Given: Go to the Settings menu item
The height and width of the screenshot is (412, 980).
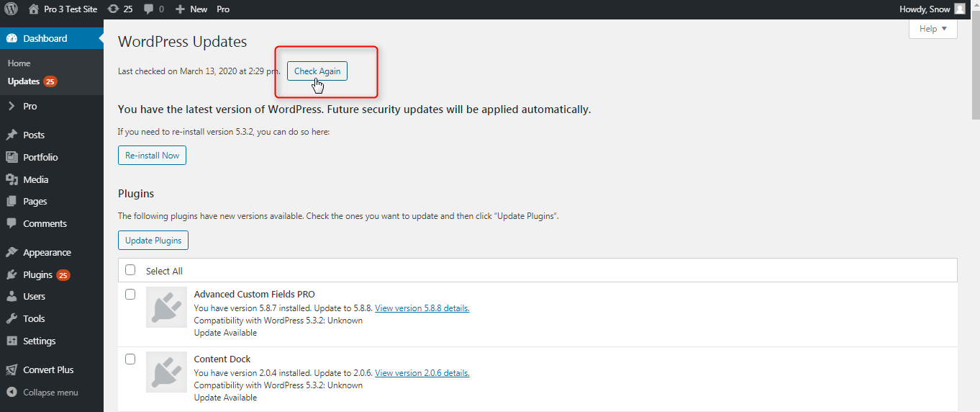Looking at the screenshot, I should point(39,341).
